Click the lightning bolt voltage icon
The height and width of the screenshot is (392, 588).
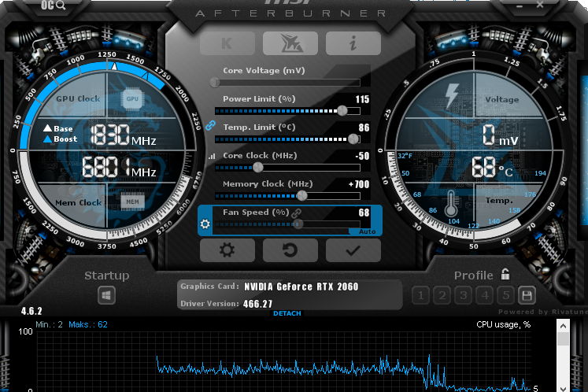[x=452, y=96]
